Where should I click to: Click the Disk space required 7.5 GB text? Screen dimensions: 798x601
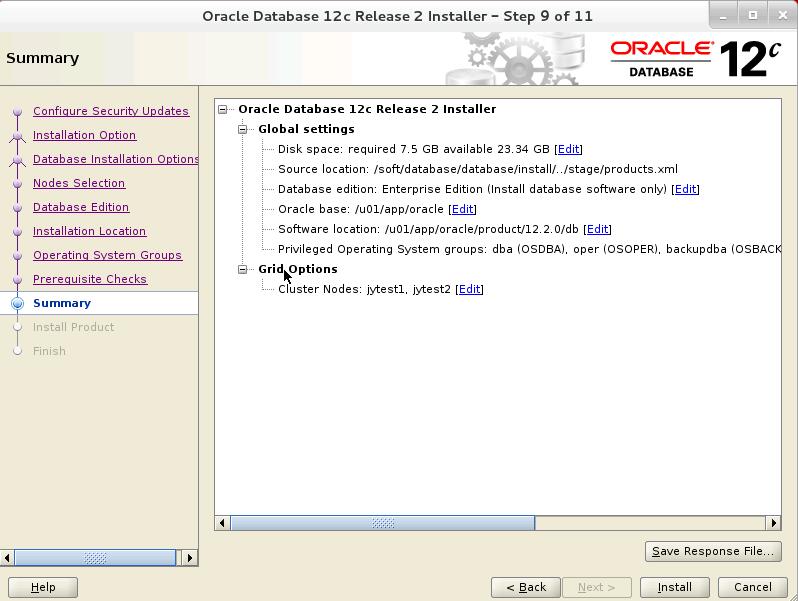point(414,149)
